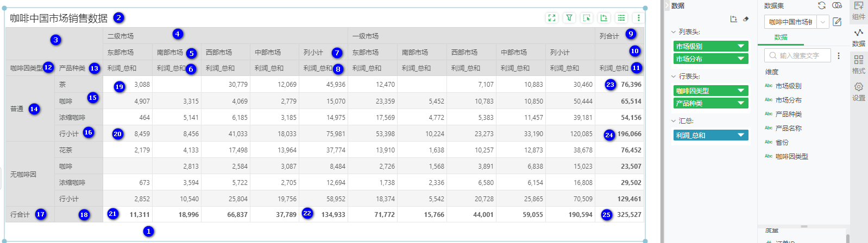Open dropdown on 市场分布 column header pill

coord(741,59)
